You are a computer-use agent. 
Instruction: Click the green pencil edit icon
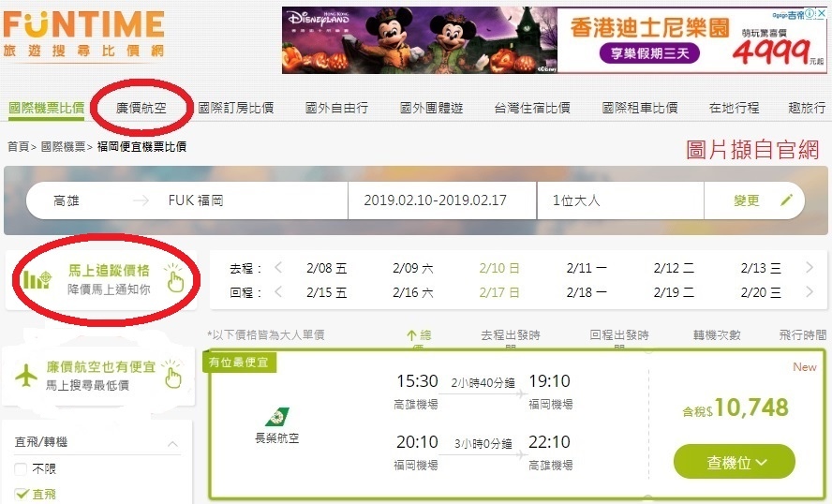786,200
